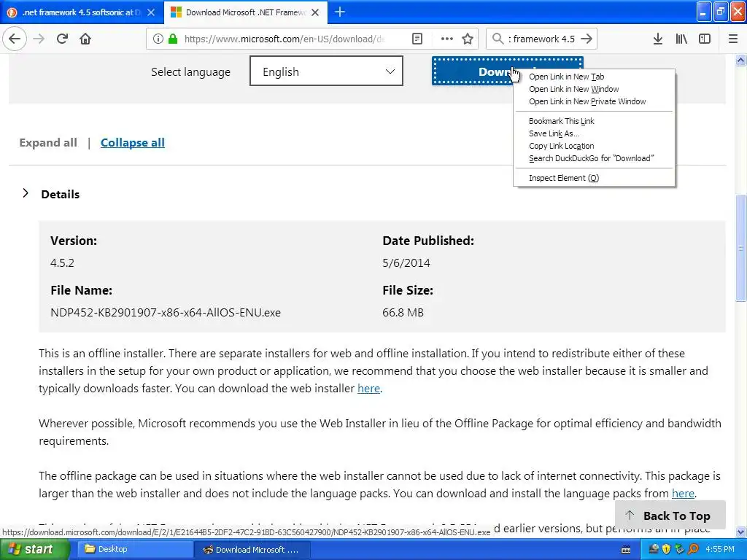This screenshot has width=747, height=560.
Task: Bookmark this page with the star
Action: pos(468,39)
